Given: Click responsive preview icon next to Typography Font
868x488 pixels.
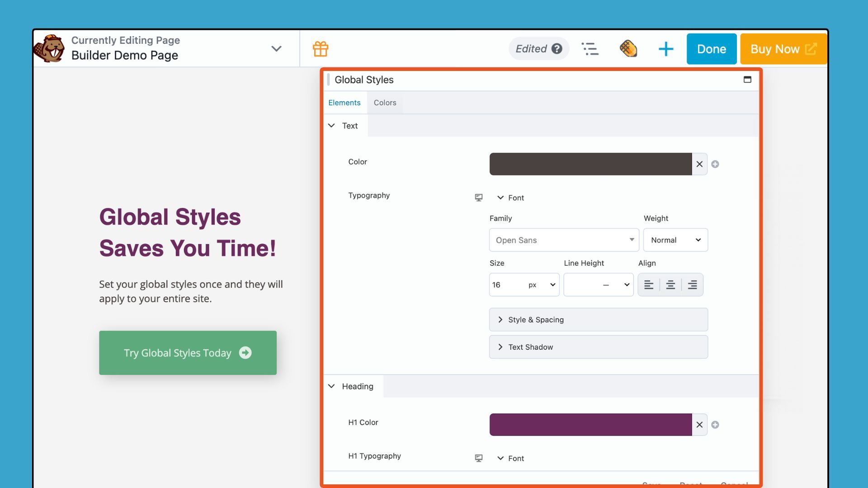Looking at the screenshot, I should pyautogui.click(x=478, y=197).
